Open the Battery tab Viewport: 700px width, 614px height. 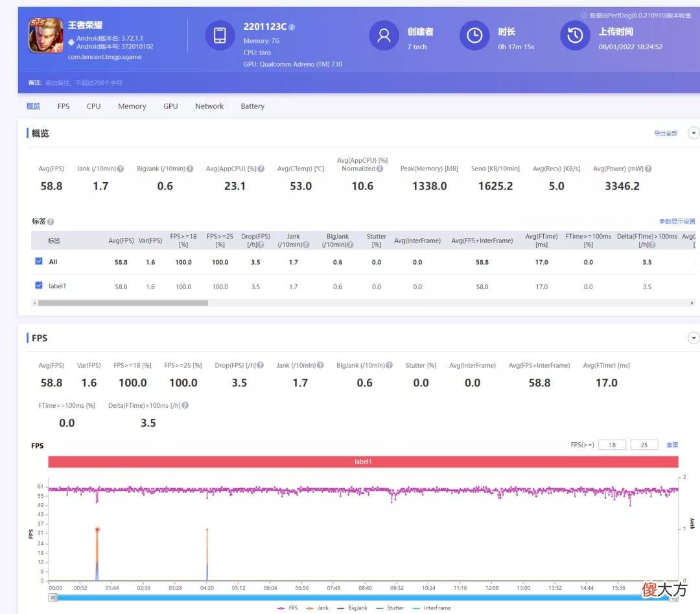tap(253, 106)
